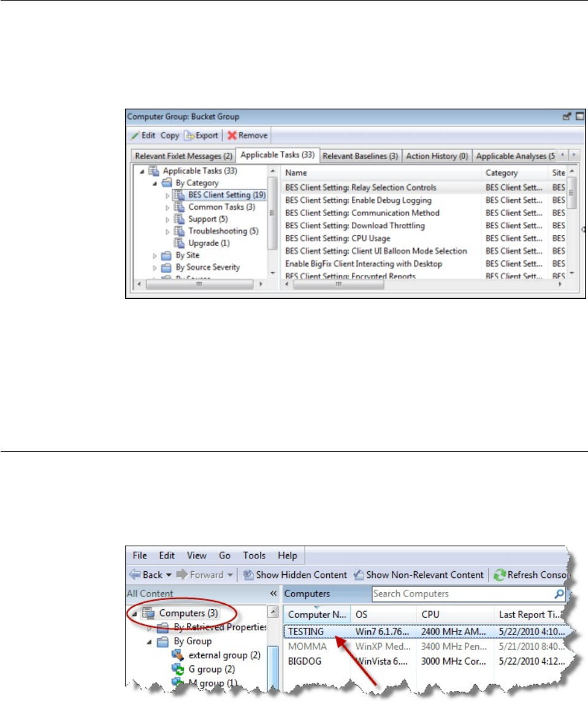Collapse the By Category folder
Screen dimensions: 588x702
pos(155,183)
